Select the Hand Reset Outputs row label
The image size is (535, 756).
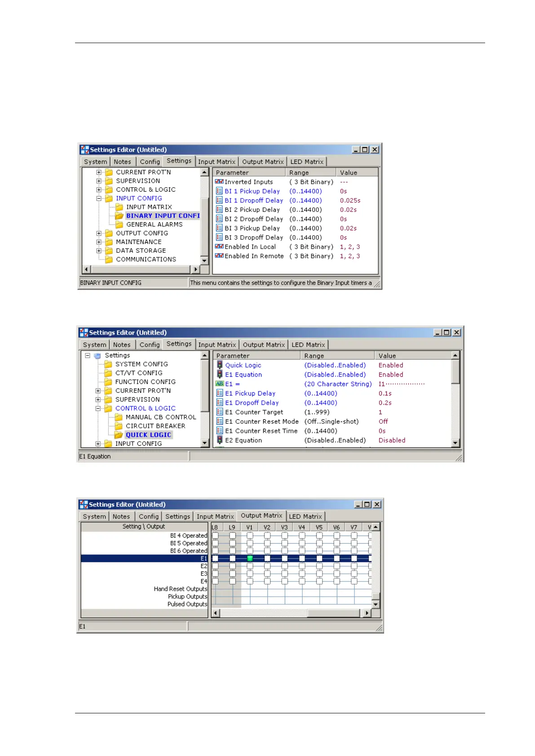coord(181,589)
